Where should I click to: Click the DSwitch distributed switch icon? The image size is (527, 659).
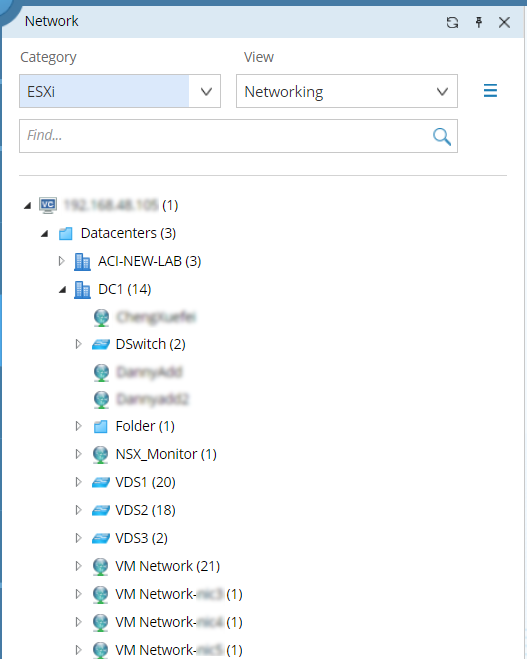point(101,345)
